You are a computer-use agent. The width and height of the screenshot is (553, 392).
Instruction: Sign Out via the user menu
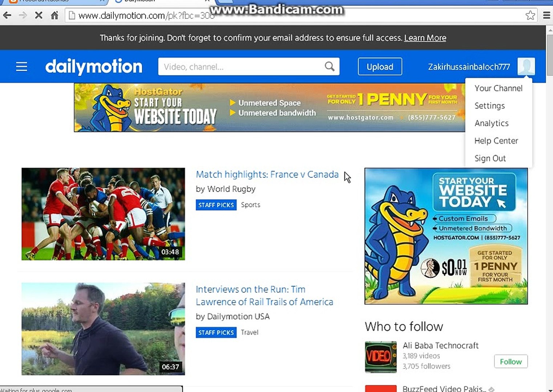[490, 158]
